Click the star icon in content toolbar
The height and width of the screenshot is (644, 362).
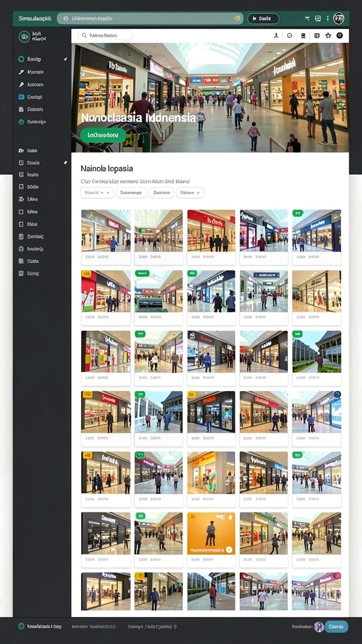[x=328, y=36]
